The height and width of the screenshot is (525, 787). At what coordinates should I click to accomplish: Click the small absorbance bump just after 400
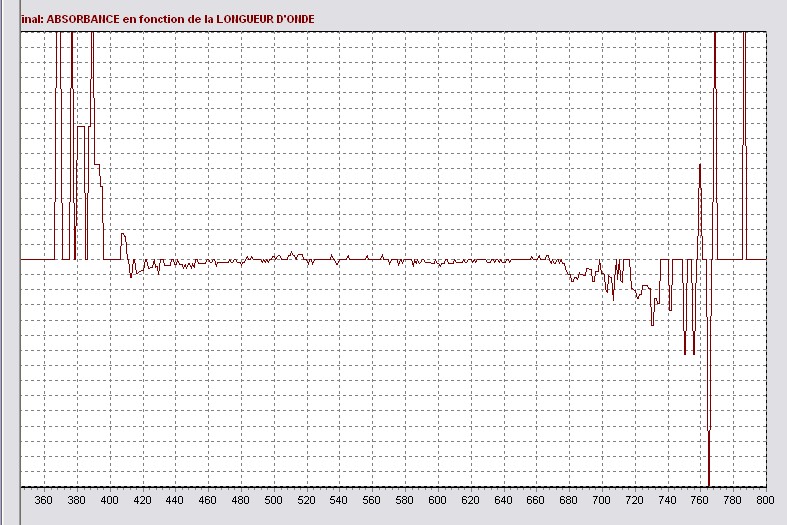[123, 237]
